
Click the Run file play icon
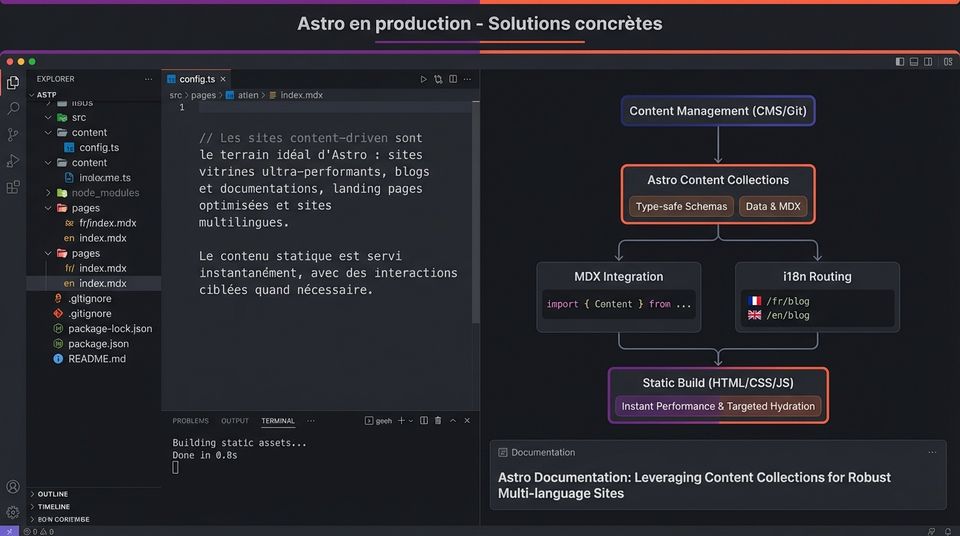(x=423, y=79)
